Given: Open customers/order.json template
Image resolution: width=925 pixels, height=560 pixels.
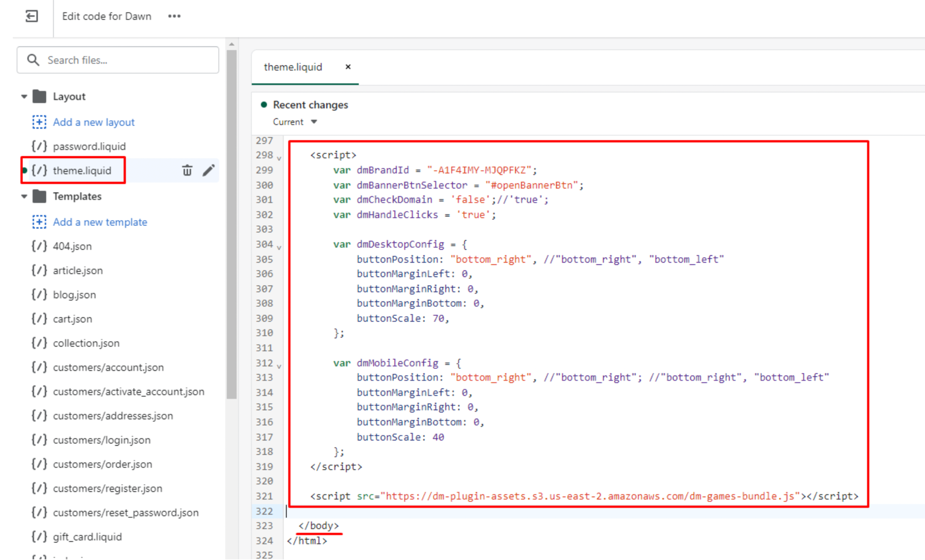Looking at the screenshot, I should 102,464.
